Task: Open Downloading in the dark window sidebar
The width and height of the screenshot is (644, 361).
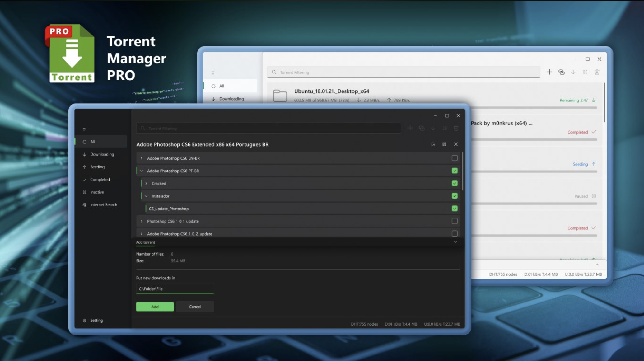Action: point(101,154)
